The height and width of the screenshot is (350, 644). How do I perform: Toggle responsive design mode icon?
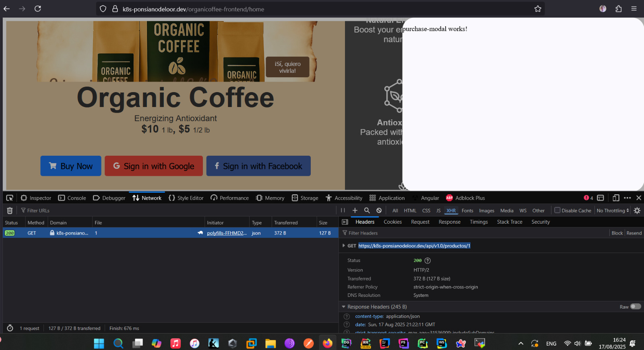616,198
